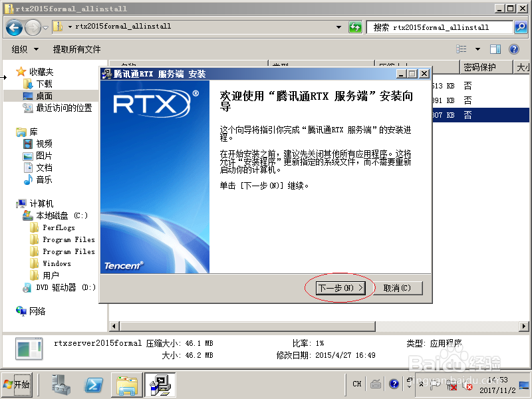Click the 密码保护 column header
This screenshot has height=399, width=532.
(486, 67)
